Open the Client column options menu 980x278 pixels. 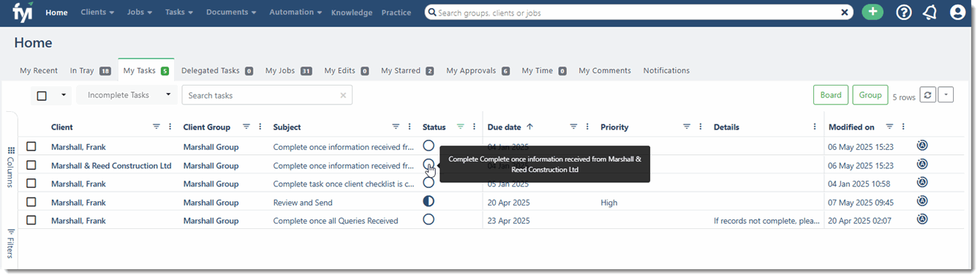[170, 127]
